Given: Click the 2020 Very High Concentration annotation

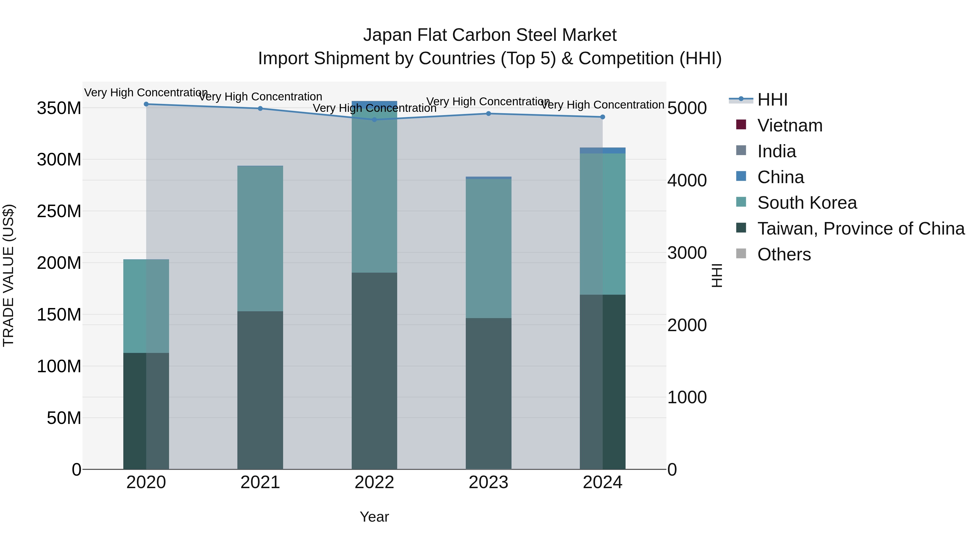Looking at the screenshot, I should tap(146, 93).
